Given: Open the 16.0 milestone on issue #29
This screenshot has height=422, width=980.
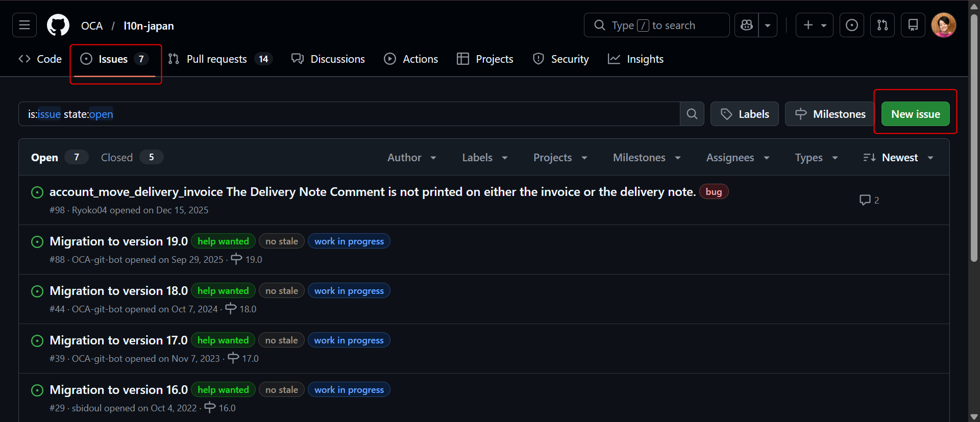Looking at the screenshot, I should coord(220,408).
